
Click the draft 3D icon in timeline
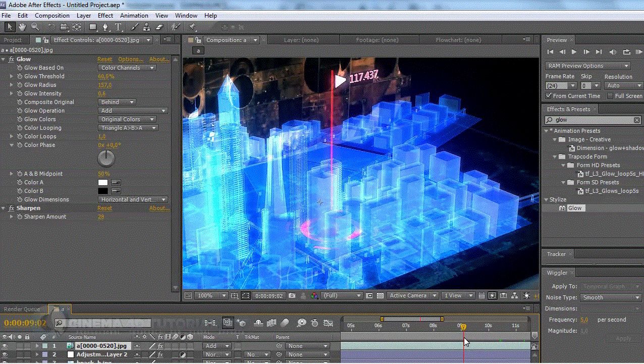[241, 323]
